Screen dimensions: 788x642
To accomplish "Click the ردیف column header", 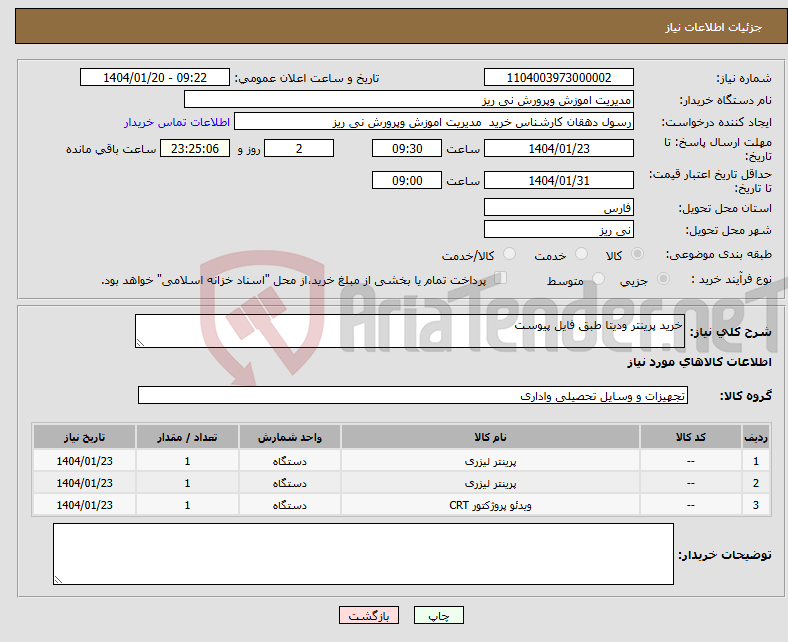I will tap(755, 437).
